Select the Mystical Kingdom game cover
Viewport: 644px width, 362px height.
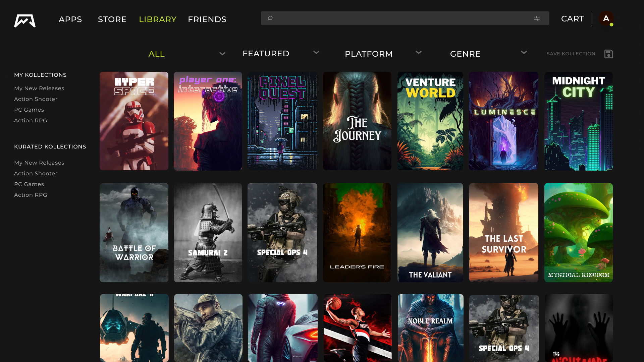pyautogui.click(x=579, y=233)
